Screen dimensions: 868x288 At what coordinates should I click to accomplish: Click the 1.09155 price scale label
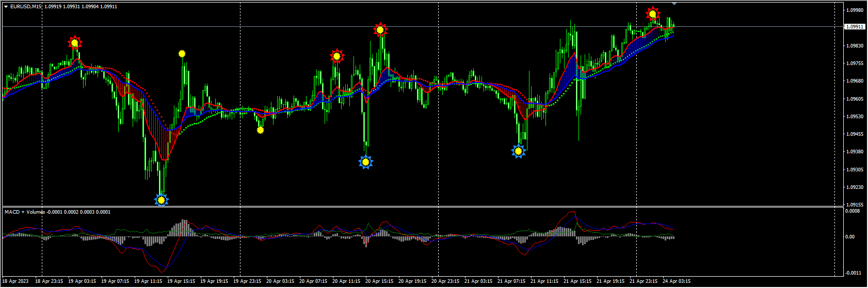[855, 204]
